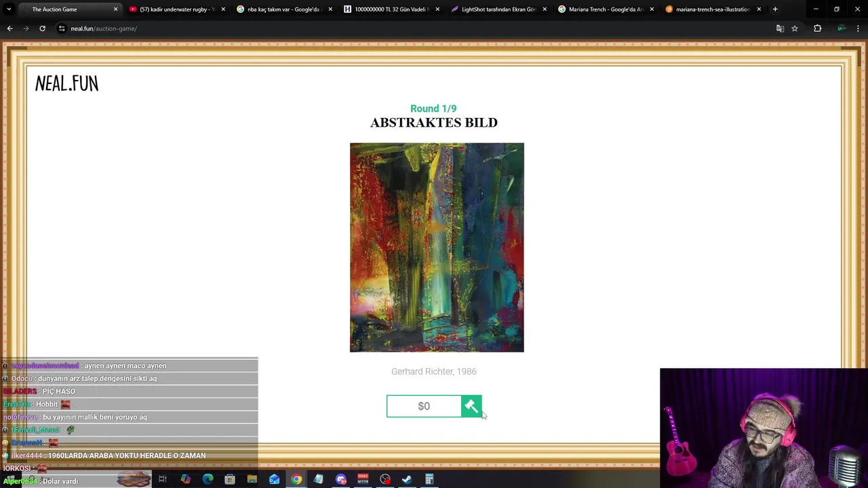
Task: Close the 1000000000 TL tab
Action: 437,9
